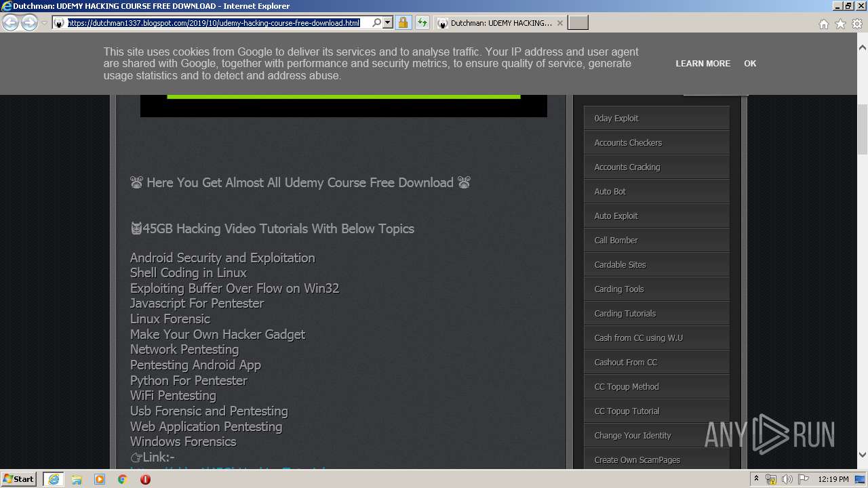Open the Tools gear menu

857,24
